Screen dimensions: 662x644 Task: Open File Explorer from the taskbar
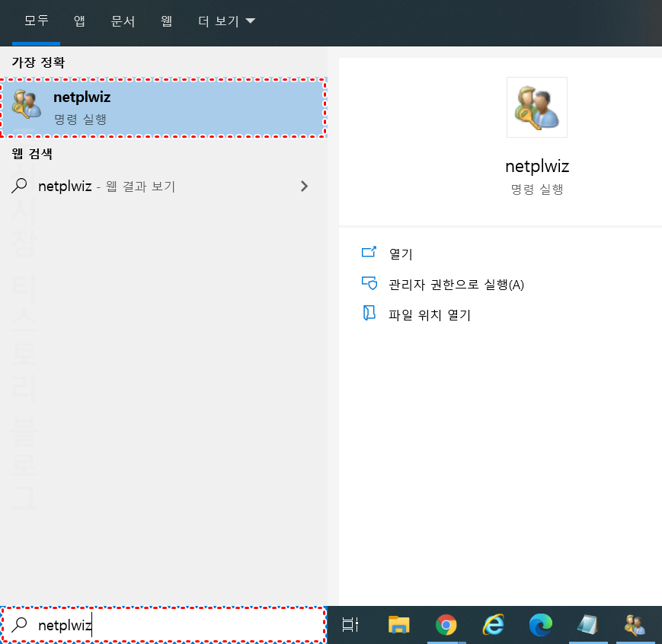[x=399, y=624]
